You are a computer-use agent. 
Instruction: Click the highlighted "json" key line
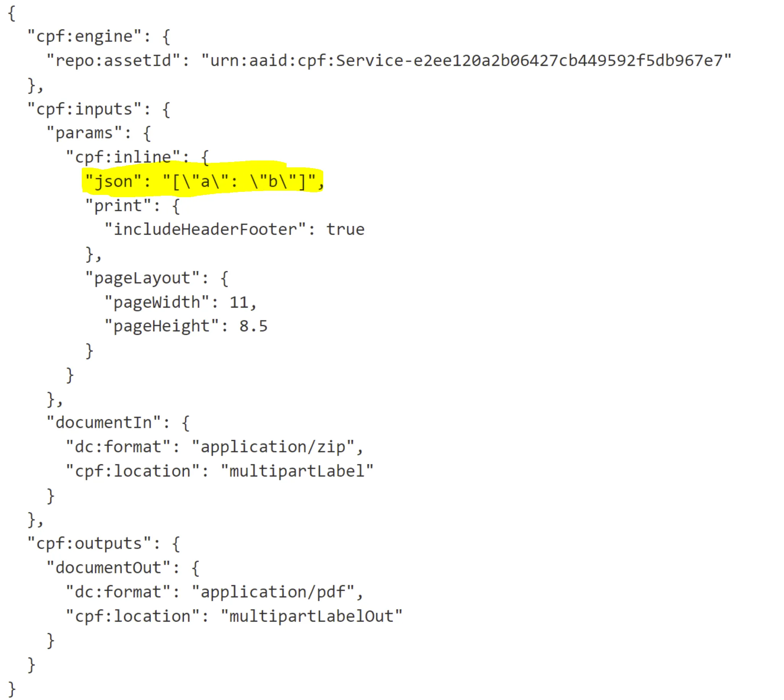204,181
